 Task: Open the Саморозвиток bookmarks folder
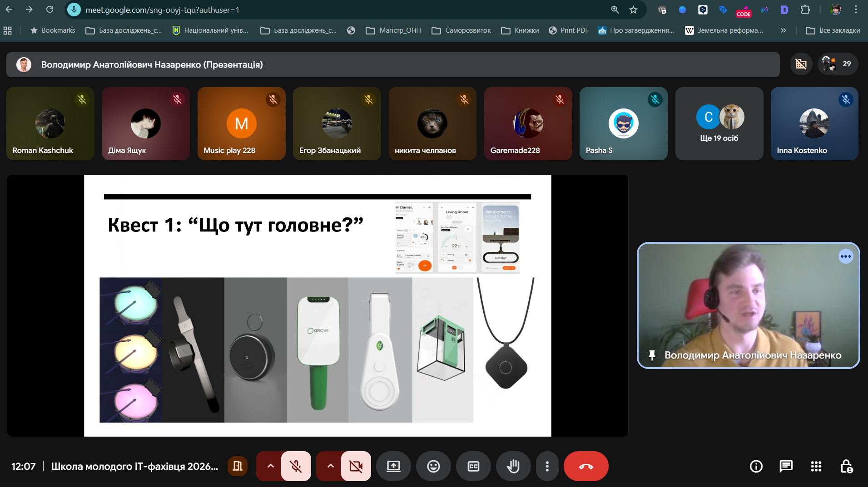(461, 30)
